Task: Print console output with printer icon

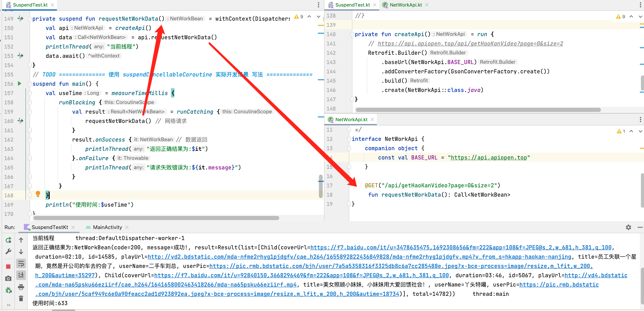Action: click(21, 287)
